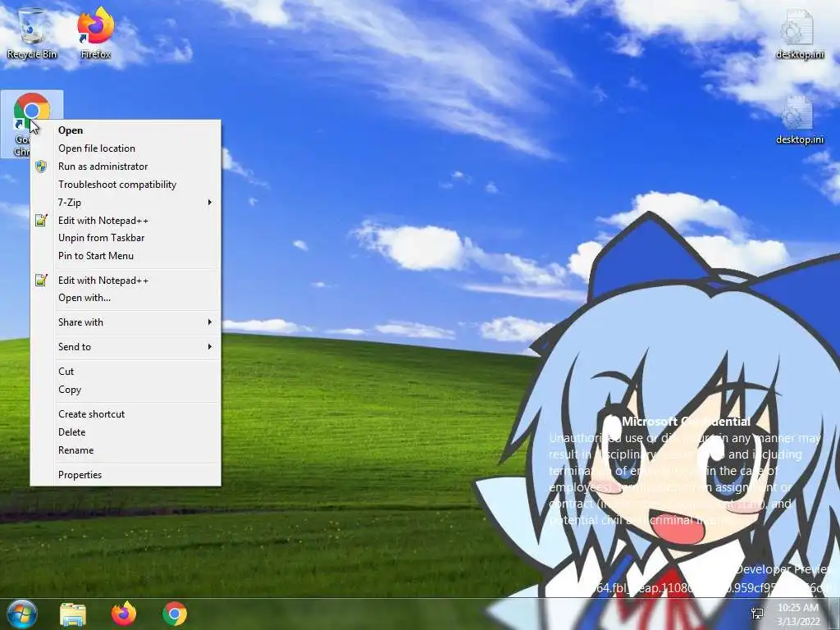The height and width of the screenshot is (630, 840).
Task: Open the Recycle Bin desktop icon
Action: [32, 33]
